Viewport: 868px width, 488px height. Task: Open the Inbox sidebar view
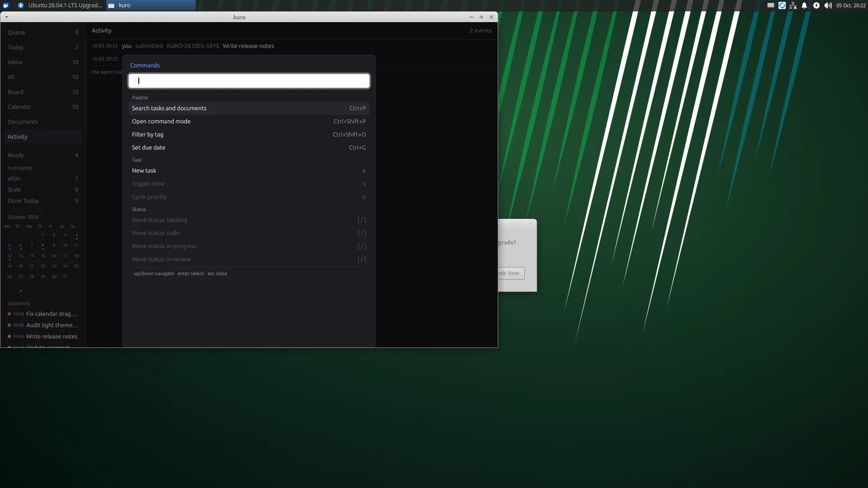[x=43, y=62]
